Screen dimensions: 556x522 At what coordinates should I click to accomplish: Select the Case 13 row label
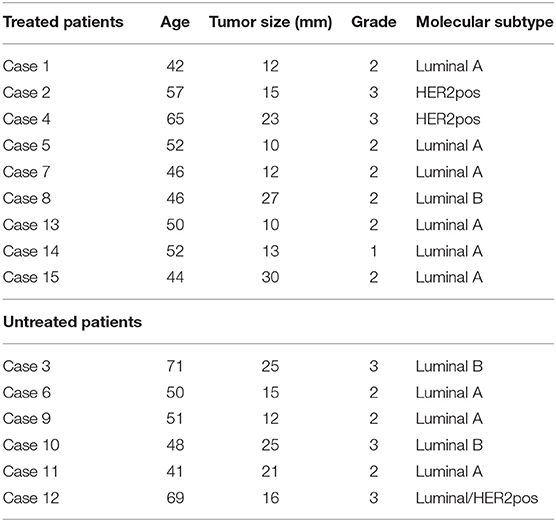coord(31,225)
